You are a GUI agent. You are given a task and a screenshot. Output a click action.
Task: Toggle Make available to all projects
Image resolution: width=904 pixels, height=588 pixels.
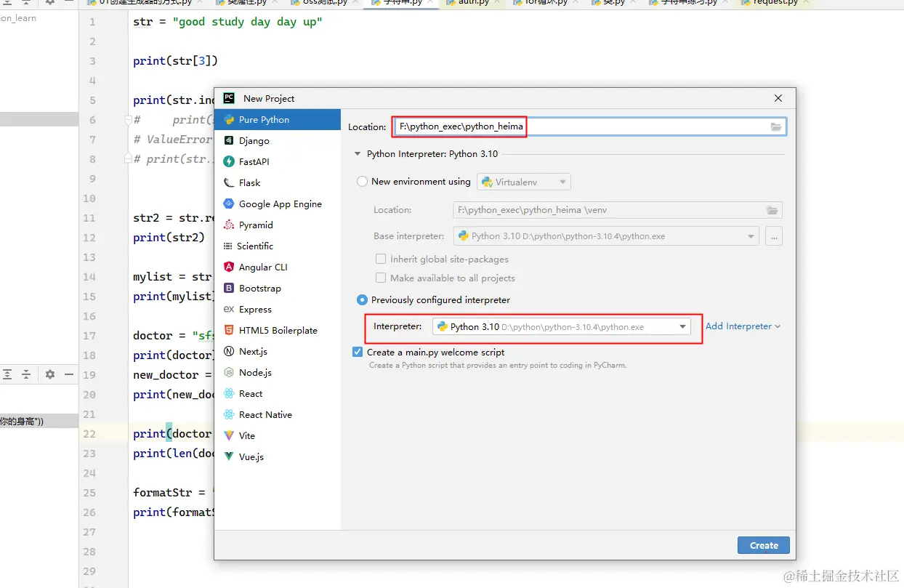[x=381, y=278]
